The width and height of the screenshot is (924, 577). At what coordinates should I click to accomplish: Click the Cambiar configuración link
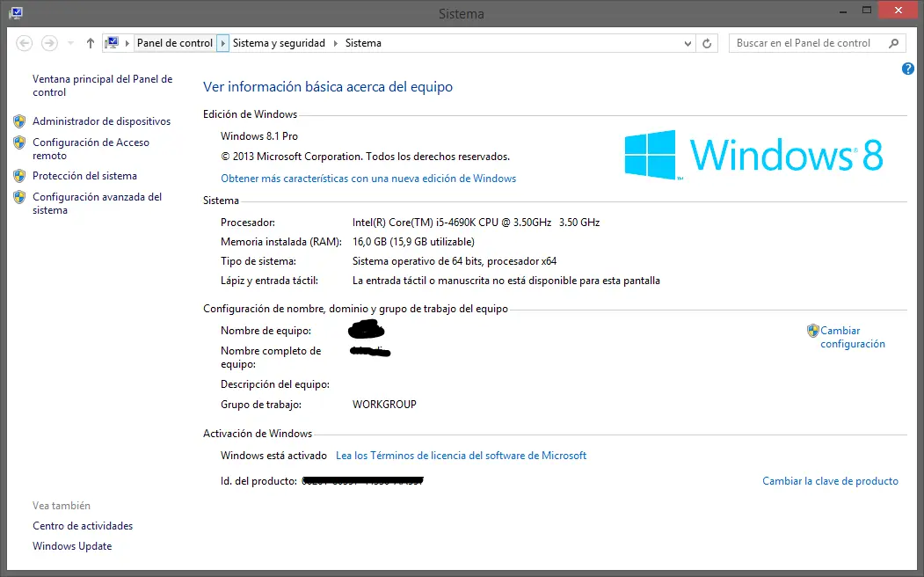[853, 337]
